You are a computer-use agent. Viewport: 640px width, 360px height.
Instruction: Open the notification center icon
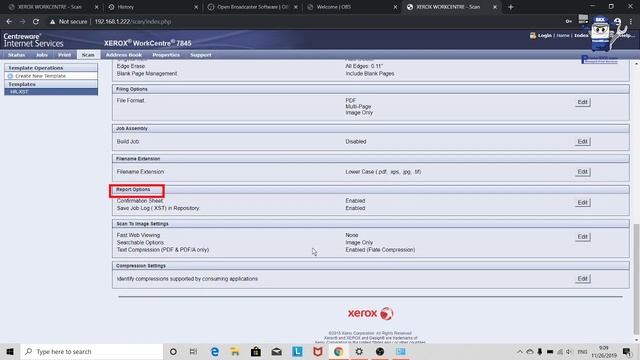point(627,351)
